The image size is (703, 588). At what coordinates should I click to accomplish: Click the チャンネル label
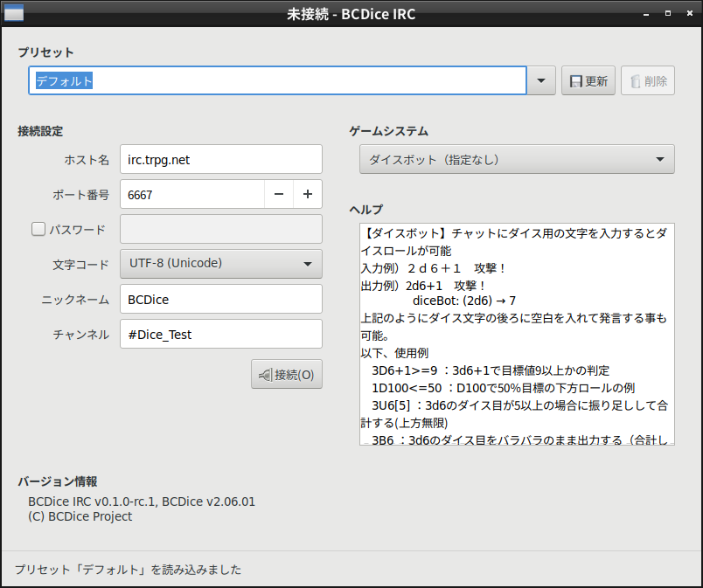[80, 335]
